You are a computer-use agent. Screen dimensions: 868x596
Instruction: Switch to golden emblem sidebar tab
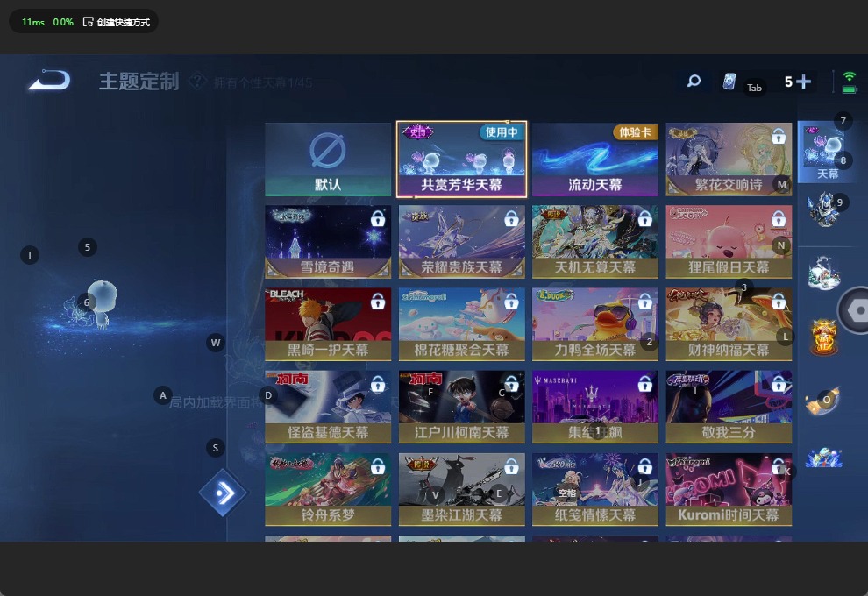tap(823, 337)
